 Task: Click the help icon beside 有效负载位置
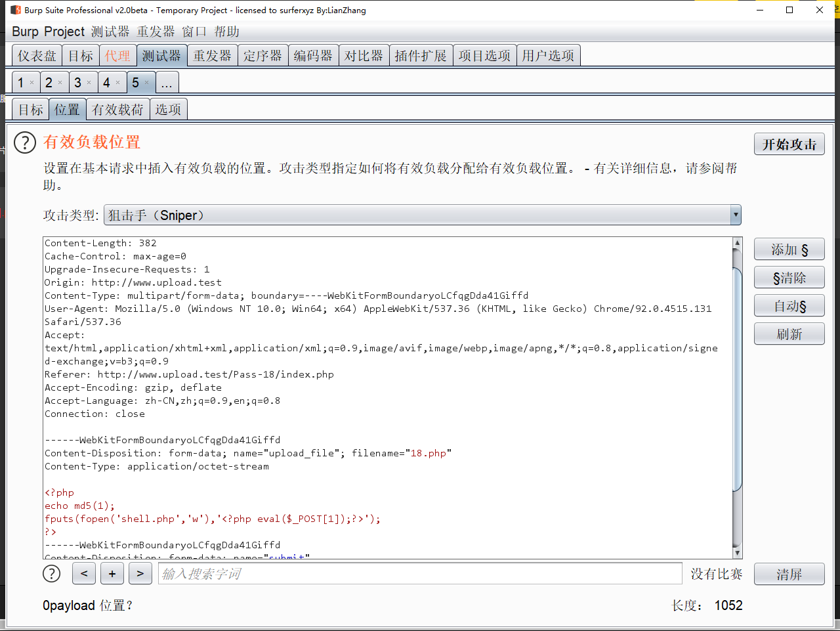point(25,142)
